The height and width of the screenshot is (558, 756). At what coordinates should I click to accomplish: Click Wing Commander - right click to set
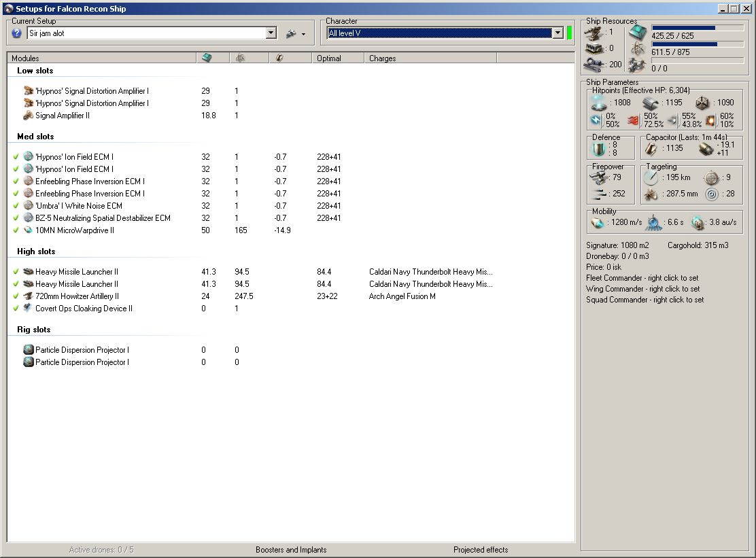(x=642, y=289)
